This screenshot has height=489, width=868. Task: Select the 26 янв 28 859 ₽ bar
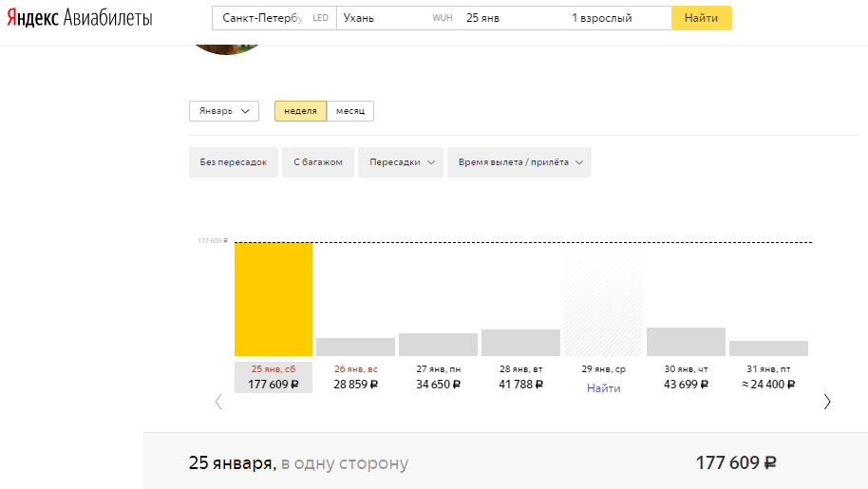355,348
